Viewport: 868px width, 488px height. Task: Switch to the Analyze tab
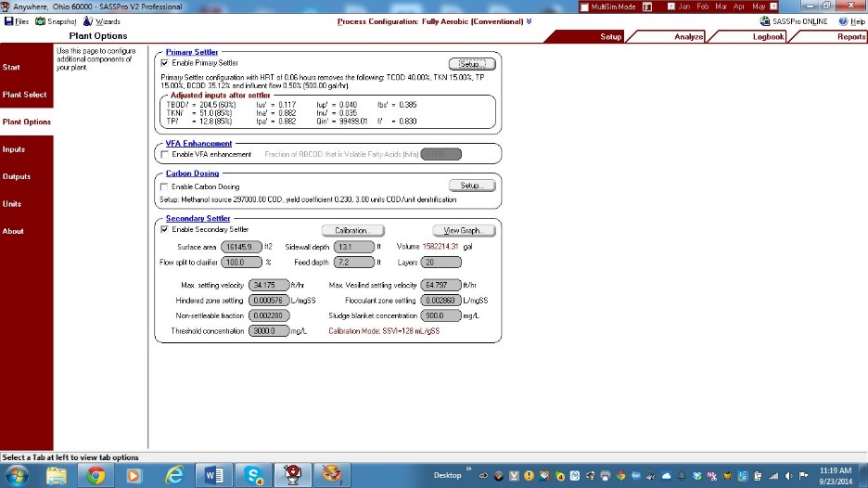pos(688,37)
